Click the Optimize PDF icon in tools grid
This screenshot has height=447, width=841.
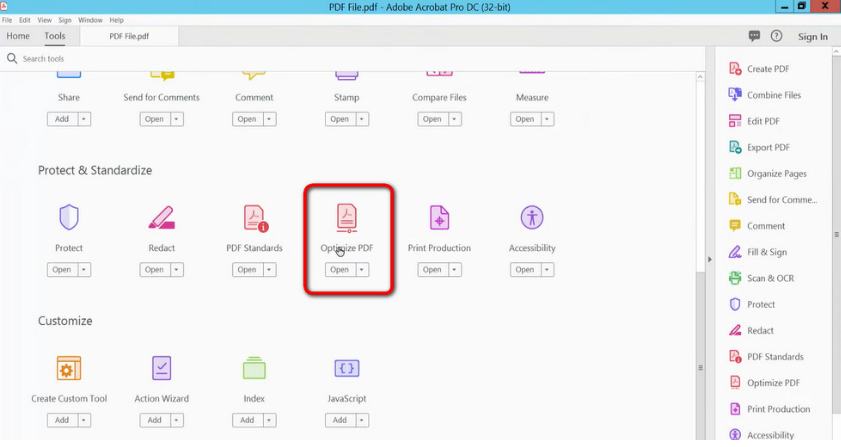click(x=346, y=218)
